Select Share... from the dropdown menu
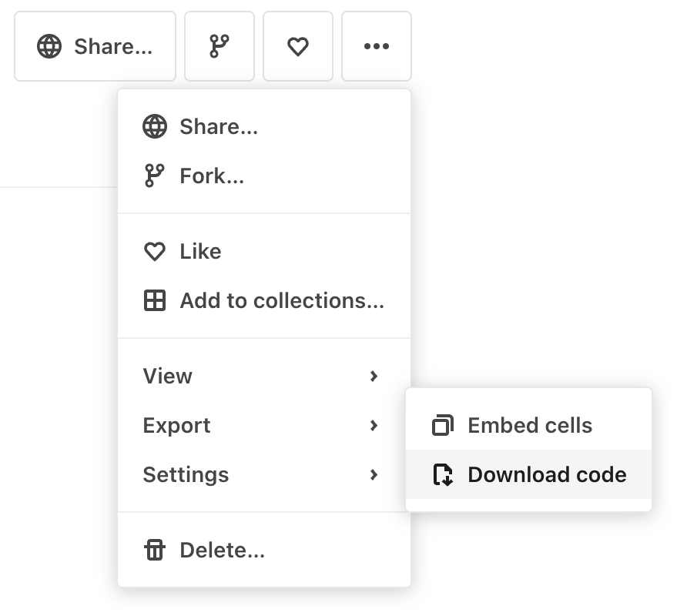 pyautogui.click(x=219, y=126)
